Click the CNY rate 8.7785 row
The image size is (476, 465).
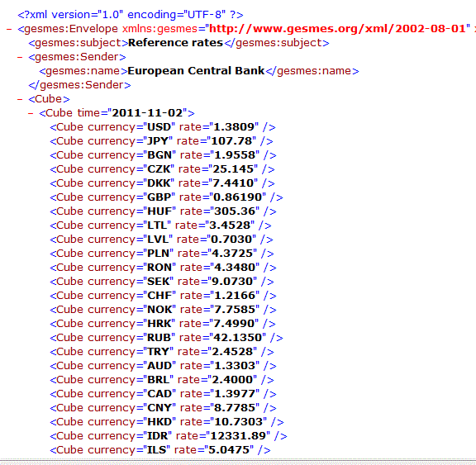pos(163,408)
